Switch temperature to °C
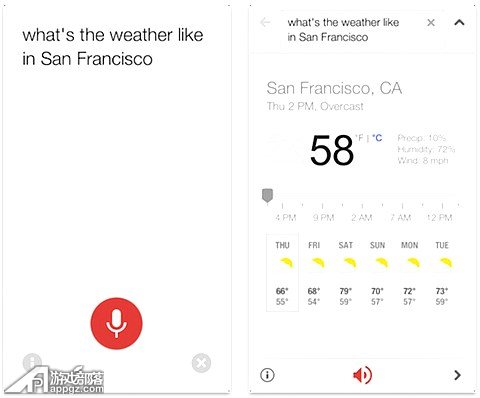 click(377, 138)
